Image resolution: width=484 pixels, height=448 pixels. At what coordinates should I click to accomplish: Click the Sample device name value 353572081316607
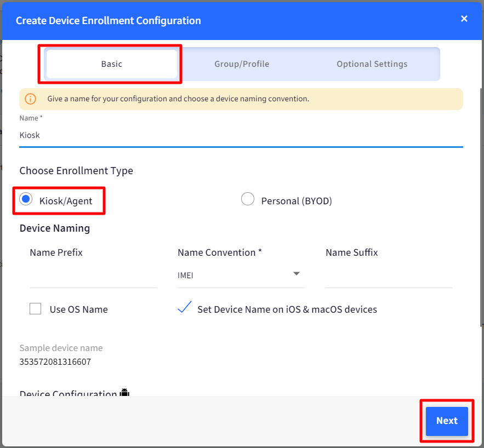[x=55, y=361]
